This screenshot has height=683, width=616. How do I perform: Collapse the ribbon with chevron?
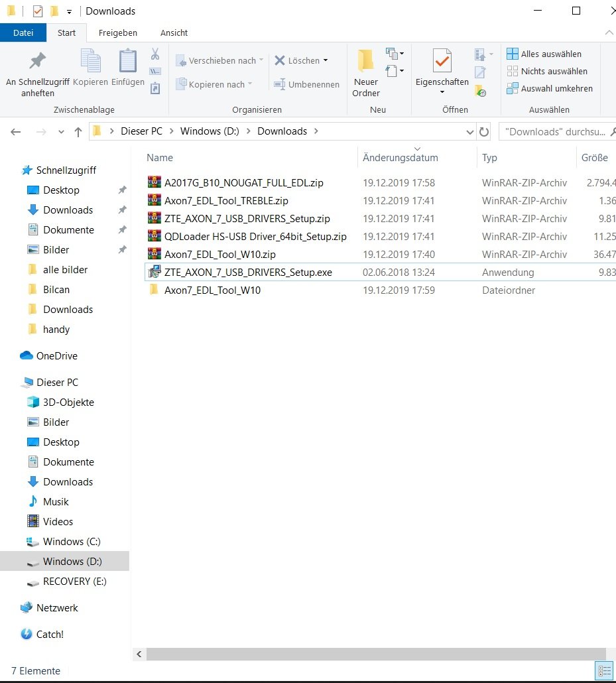[x=609, y=32]
